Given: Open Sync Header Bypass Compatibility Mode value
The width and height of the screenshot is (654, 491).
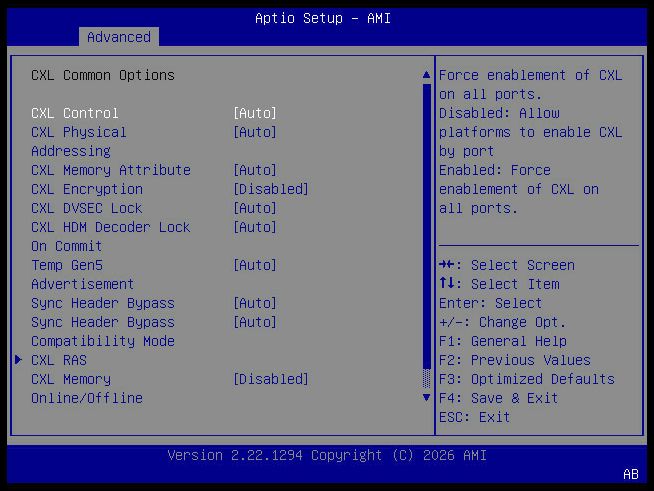Looking at the screenshot, I should 255,322.
